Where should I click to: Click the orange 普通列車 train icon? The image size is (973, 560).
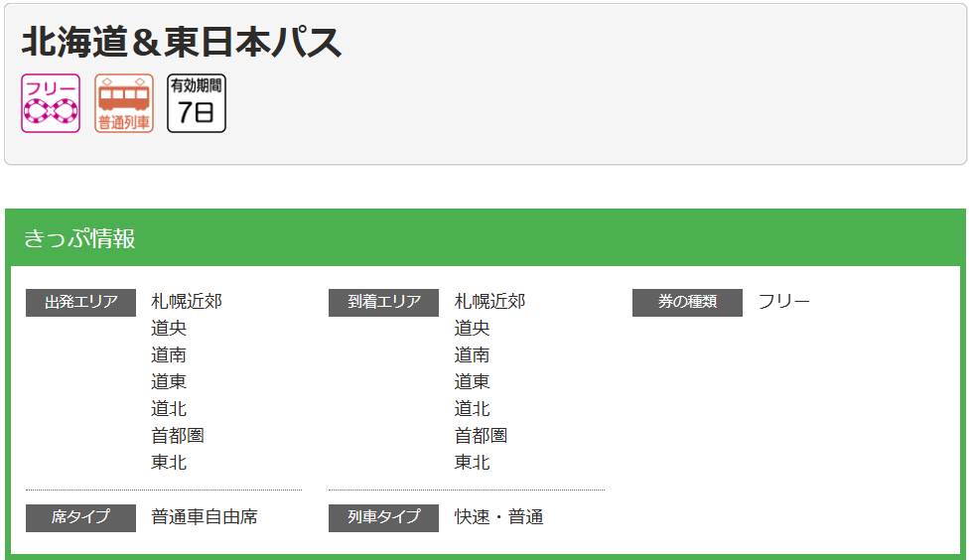[x=124, y=103]
